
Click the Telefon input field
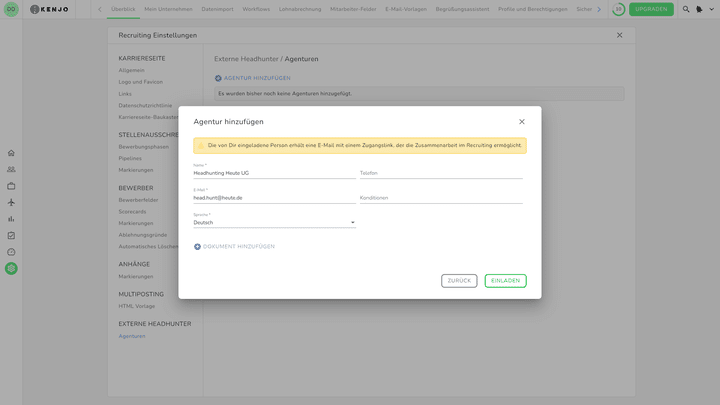(x=440, y=173)
